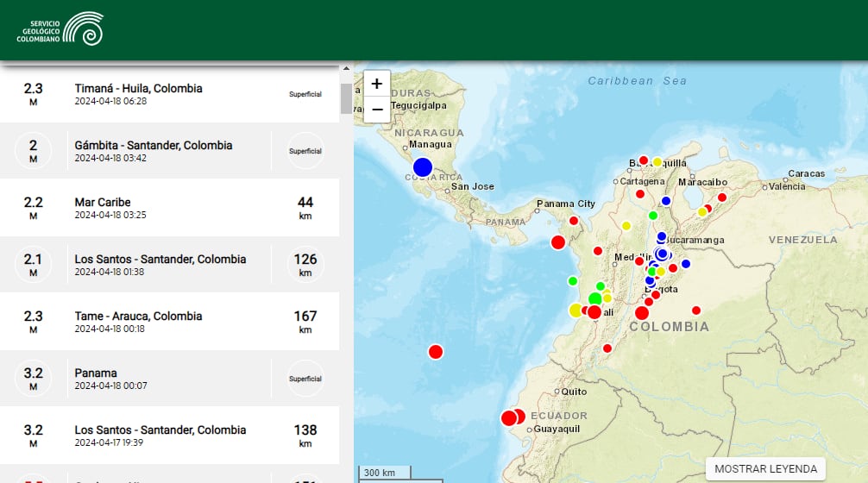Click the Mostrar Leyenda button

point(765,468)
